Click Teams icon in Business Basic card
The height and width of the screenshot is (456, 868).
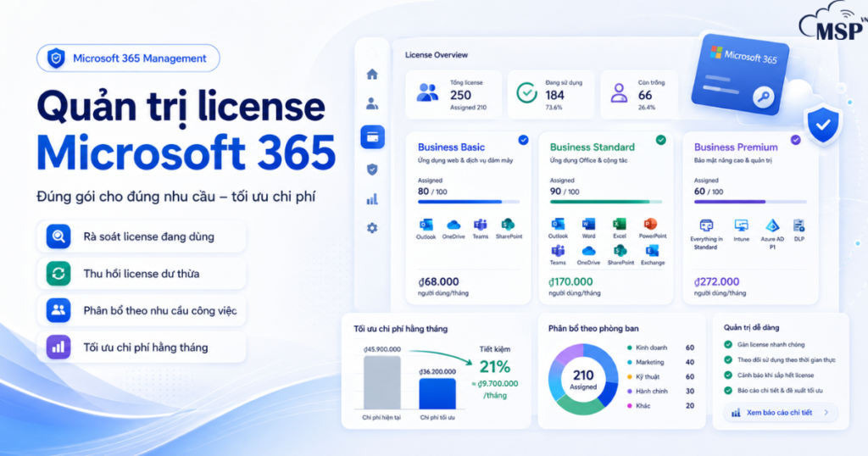[480, 224]
